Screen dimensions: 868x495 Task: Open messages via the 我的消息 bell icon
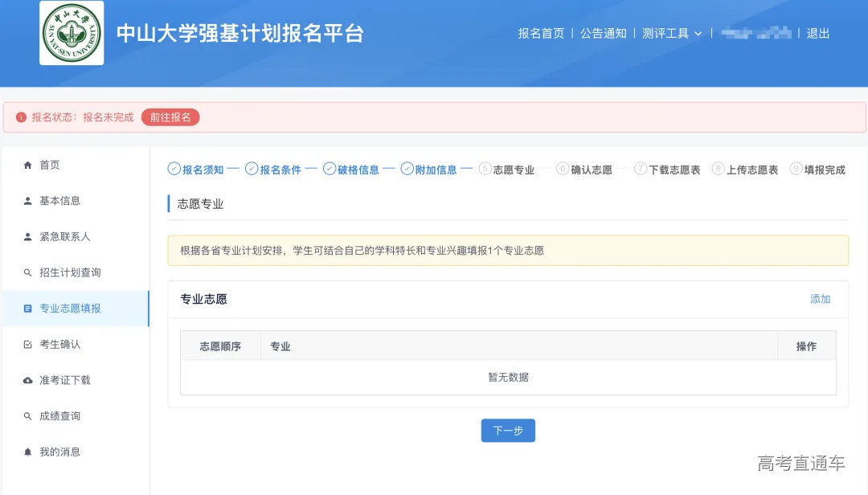click(x=28, y=451)
